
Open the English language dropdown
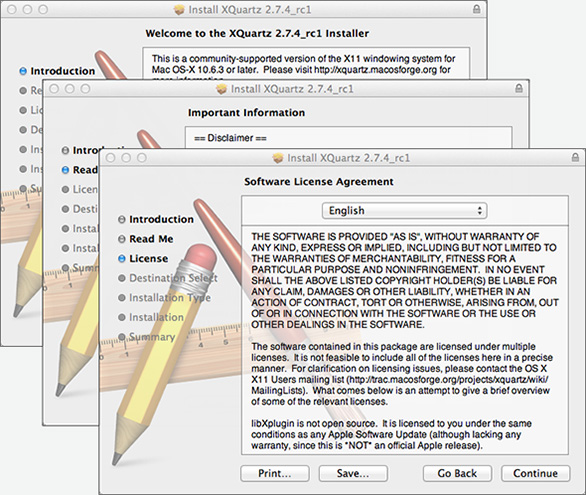tap(404, 211)
